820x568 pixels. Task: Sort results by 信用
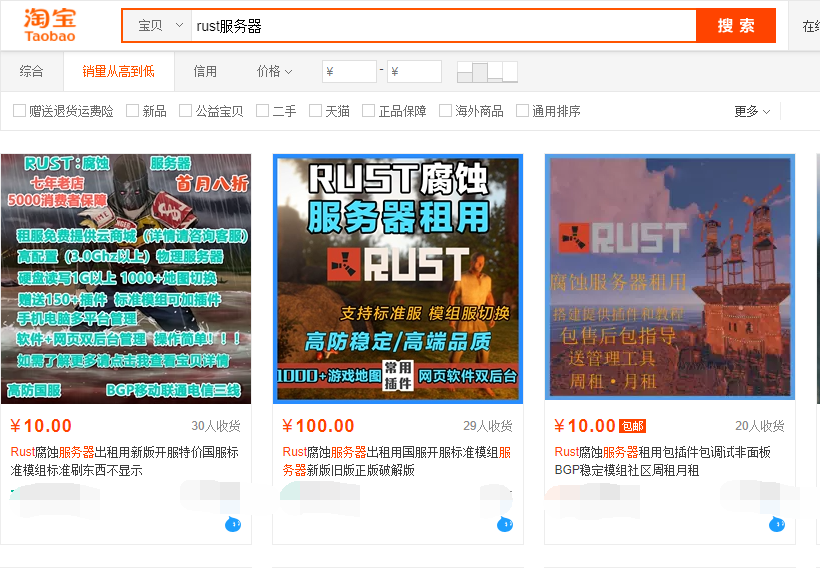pyautogui.click(x=205, y=71)
